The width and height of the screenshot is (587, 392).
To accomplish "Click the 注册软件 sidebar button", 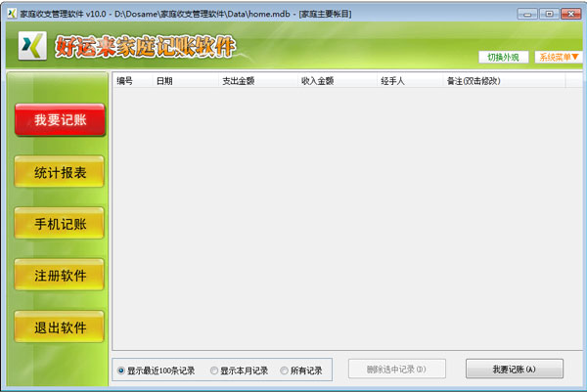I will 60,276.
